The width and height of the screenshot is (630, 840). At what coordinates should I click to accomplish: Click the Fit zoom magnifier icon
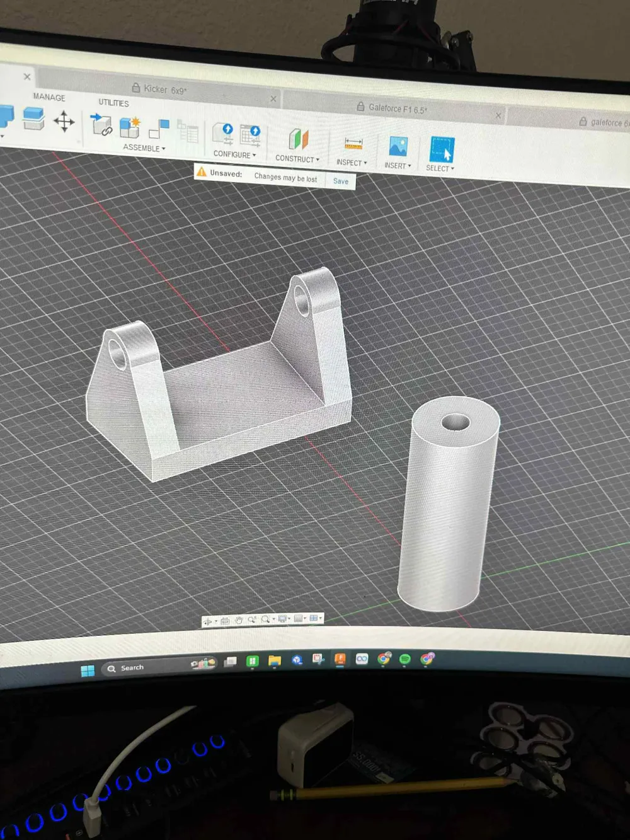tap(265, 619)
